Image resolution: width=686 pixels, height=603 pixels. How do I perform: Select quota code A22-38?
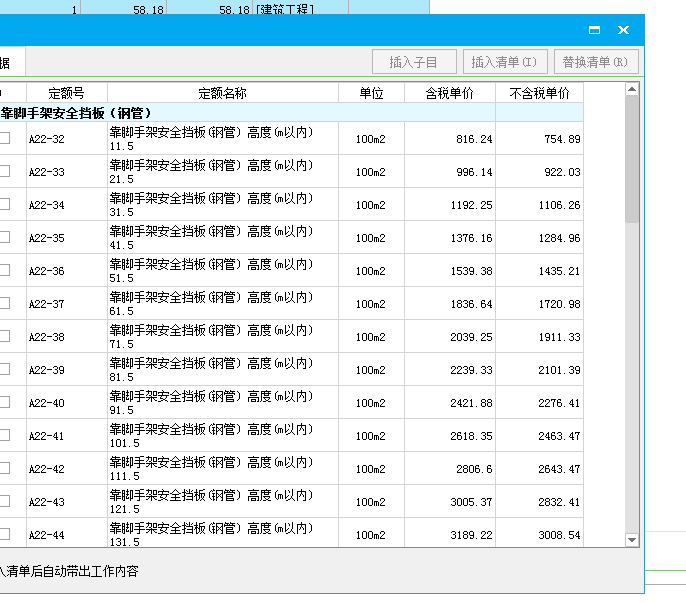point(47,337)
